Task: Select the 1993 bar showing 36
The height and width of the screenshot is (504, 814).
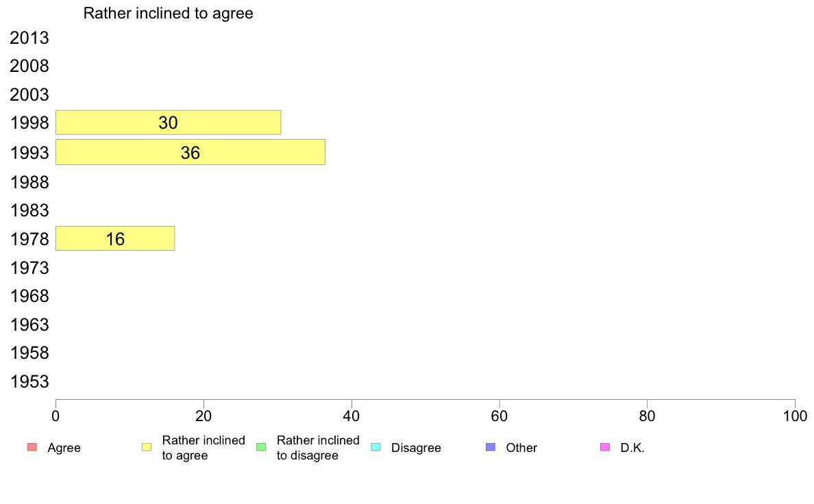Action: point(190,152)
